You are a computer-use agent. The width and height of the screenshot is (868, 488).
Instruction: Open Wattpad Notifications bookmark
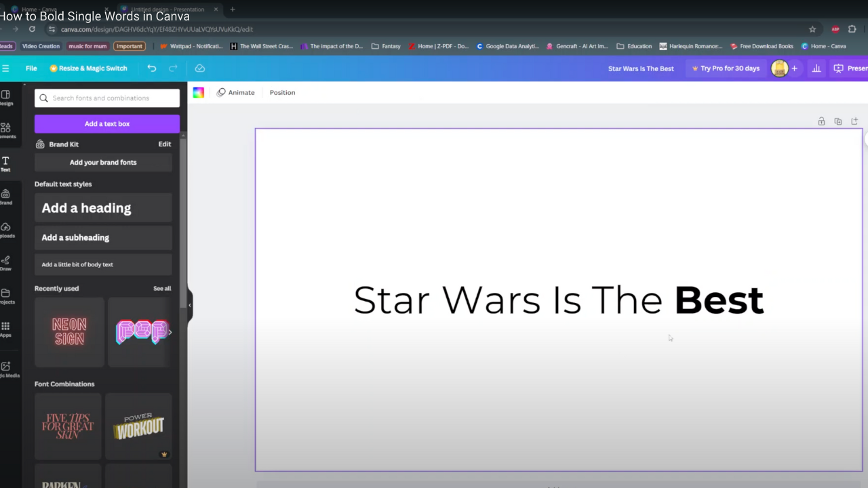pyautogui.click(x=191, y=46)
